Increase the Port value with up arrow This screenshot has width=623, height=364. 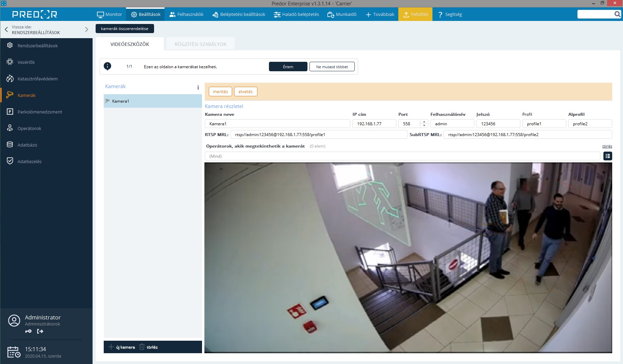pos(424,122)
